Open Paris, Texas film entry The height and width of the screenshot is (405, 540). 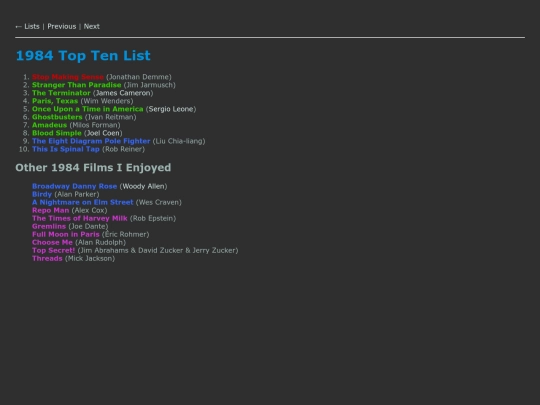[55, 101]
